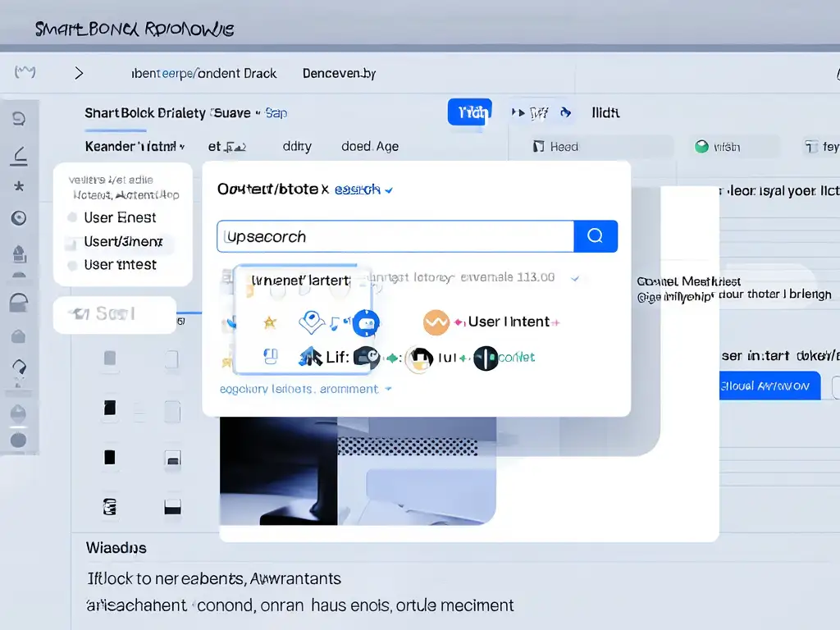Click the star icon in left sidebar
840x630 pixels.
[x=19, y=186]
